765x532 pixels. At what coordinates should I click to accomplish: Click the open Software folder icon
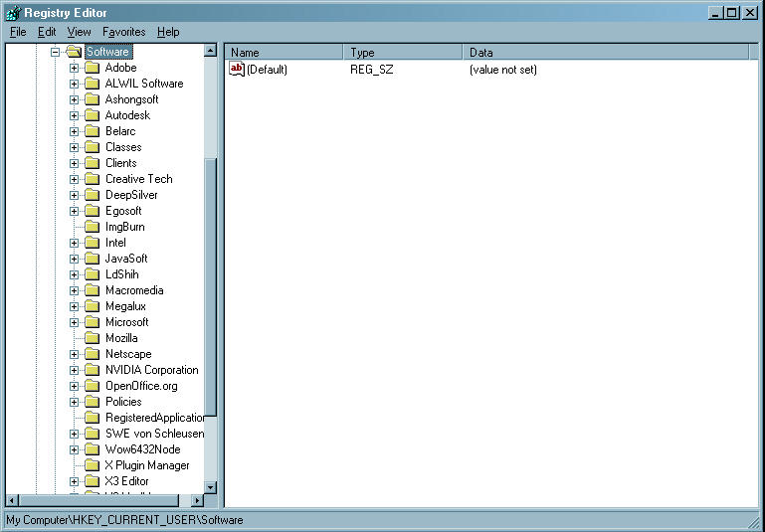click(74, 52)
